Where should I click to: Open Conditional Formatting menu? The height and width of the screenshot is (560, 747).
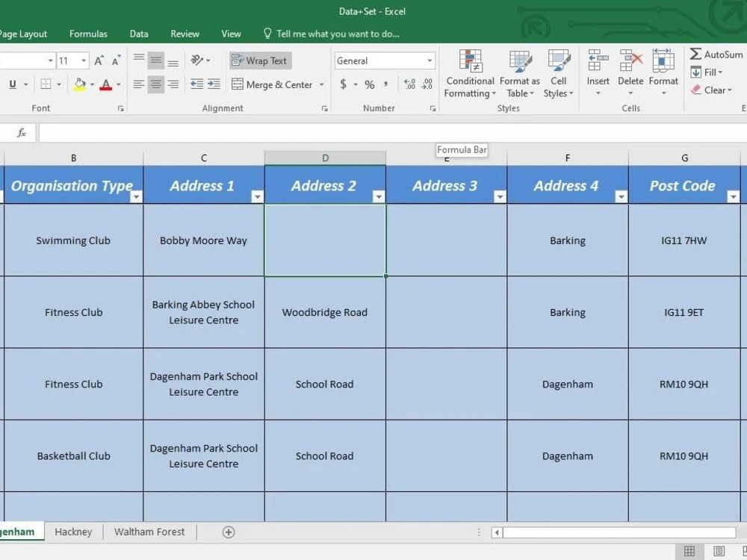tap(470, 74)
